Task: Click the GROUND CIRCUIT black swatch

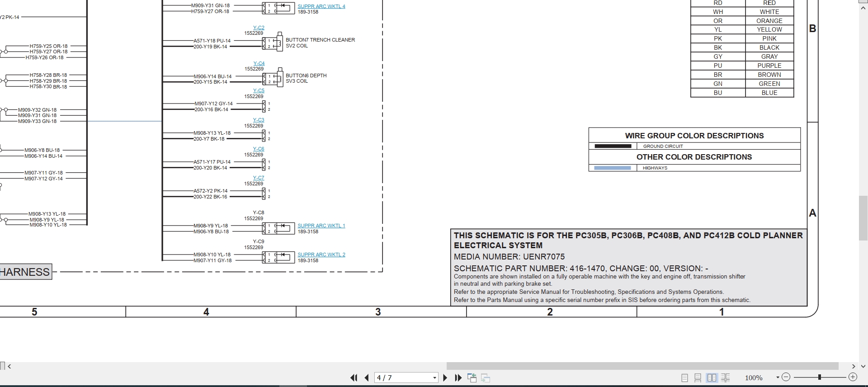Action: [x=613, y=146]
